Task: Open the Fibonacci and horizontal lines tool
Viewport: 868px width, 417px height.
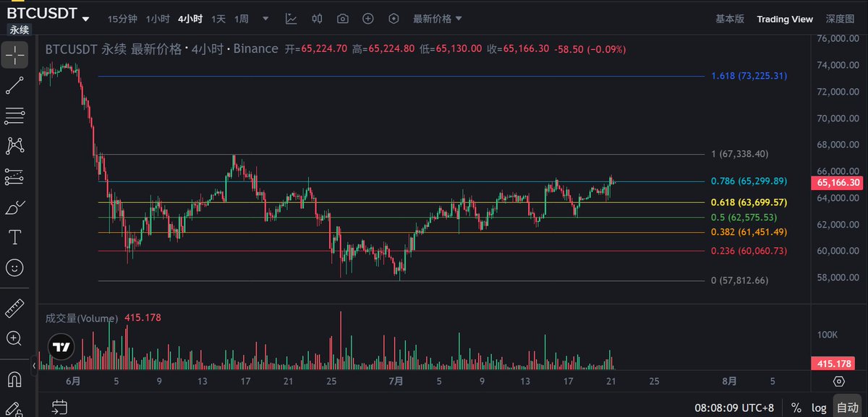Action: coord(14,116)
